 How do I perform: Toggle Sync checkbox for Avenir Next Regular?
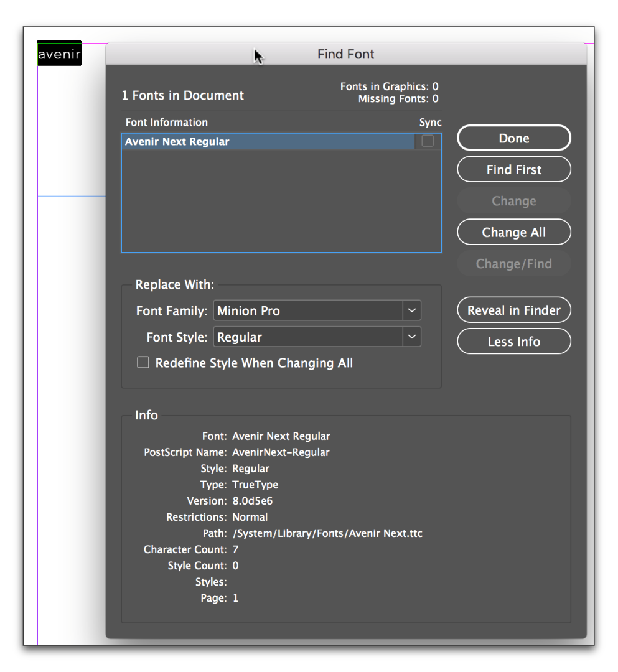point(428,141)
